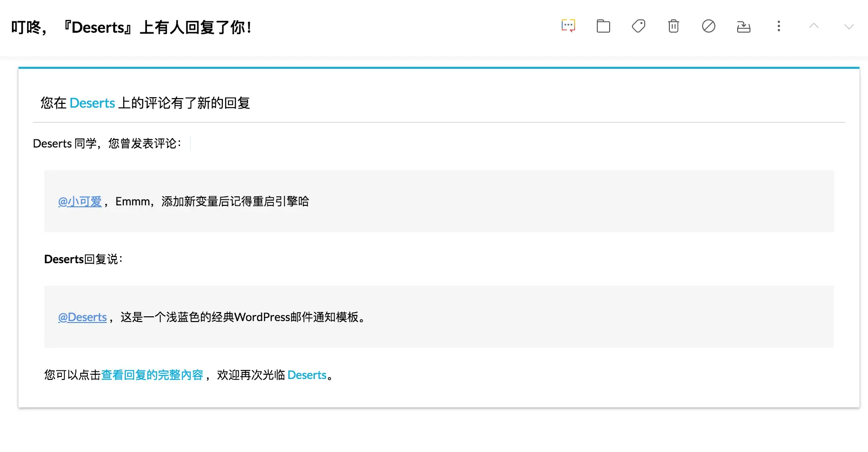Click the quoted comment about 重启引擎
This screenshot has height=452, width=868.
(212, 202)
